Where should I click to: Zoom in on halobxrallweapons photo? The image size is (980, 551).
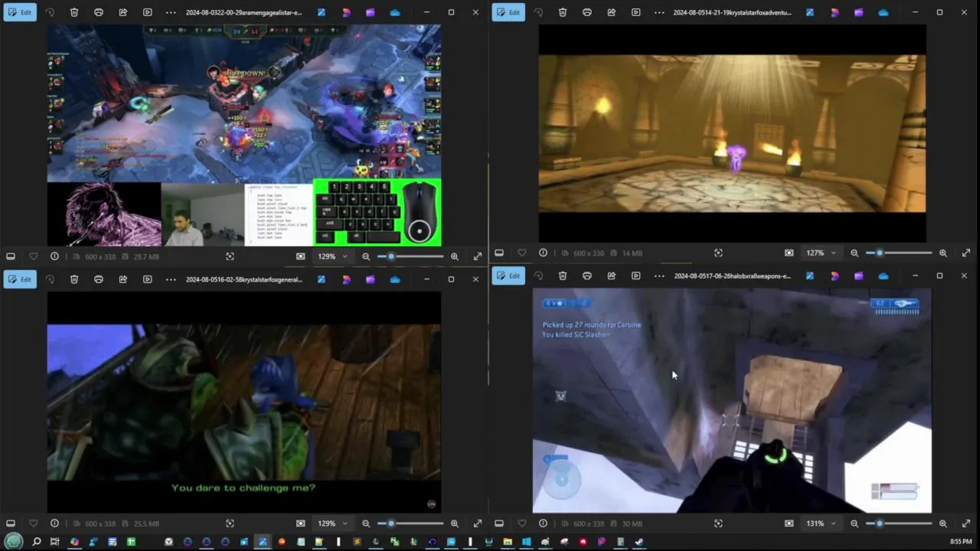tap(943, 523)
